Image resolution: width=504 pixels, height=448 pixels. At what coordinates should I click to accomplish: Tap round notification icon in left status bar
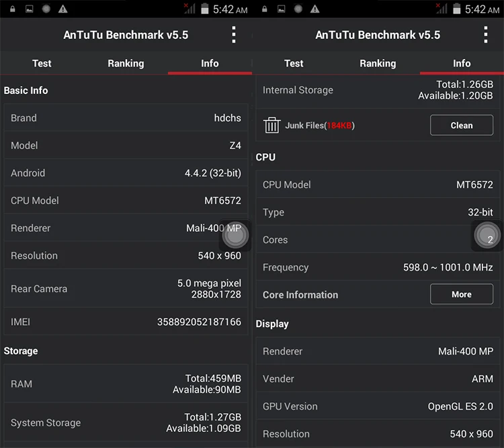(46, 9)
